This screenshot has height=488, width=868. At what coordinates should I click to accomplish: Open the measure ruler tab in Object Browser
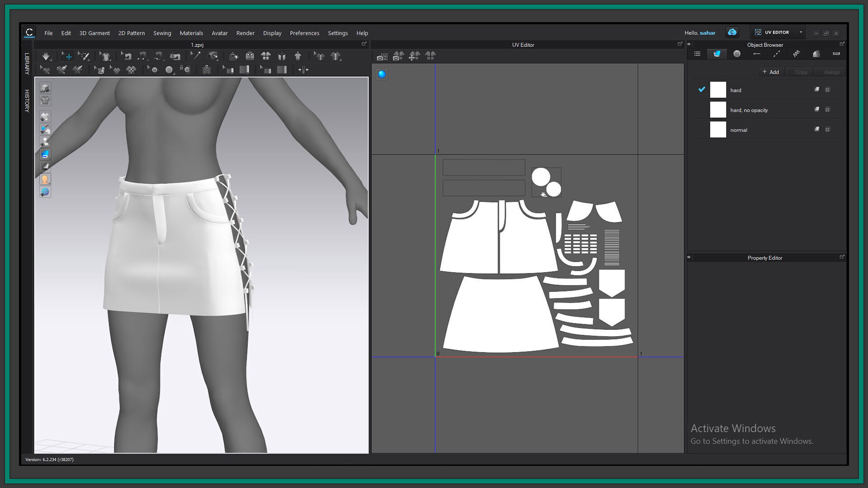(x=836, y=54)
